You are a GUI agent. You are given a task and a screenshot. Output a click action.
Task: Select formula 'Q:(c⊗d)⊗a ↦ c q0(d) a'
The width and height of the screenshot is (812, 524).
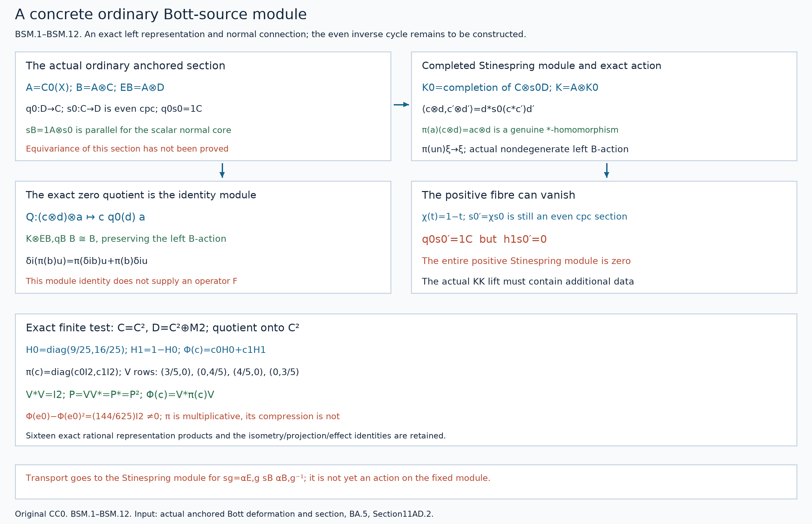(x=86, y=217)
